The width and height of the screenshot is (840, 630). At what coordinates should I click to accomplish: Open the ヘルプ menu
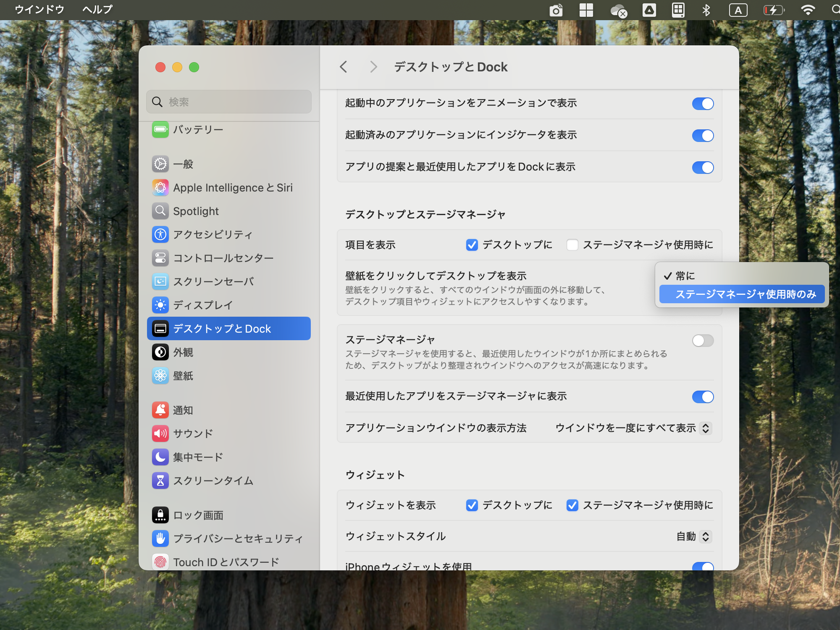(97, 9)
